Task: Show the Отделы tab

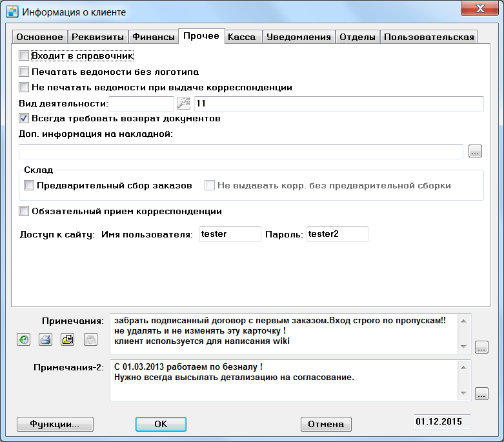Action: coord(358,37)
